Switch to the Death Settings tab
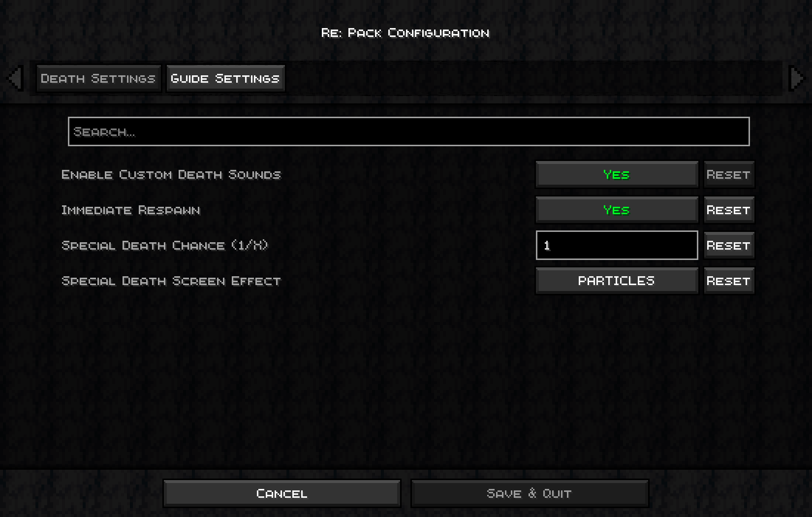 click(x=98, y=78)
